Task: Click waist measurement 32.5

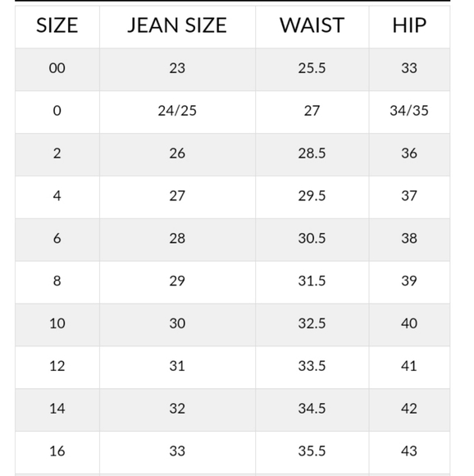Action: point(312,323)
